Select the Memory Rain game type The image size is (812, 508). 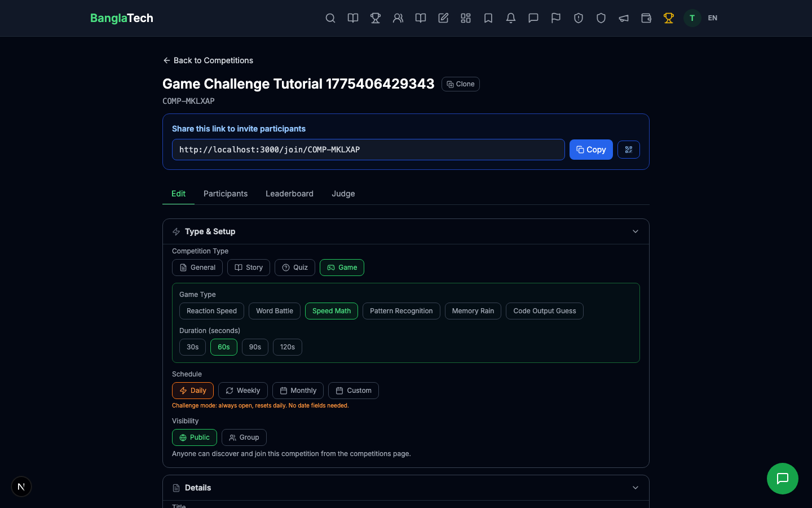click(473, 310)
